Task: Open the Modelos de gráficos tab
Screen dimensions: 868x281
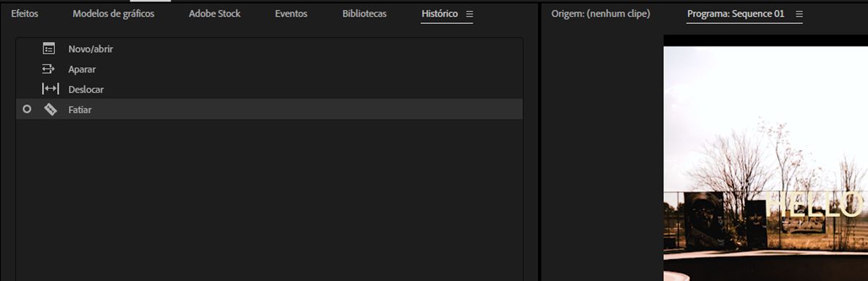Action: (114, 14)
